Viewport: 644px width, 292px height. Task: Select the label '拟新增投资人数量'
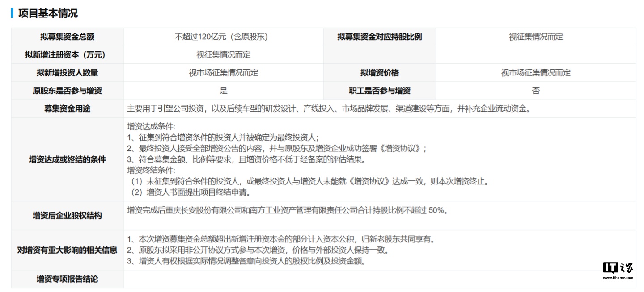coord(67,73)
